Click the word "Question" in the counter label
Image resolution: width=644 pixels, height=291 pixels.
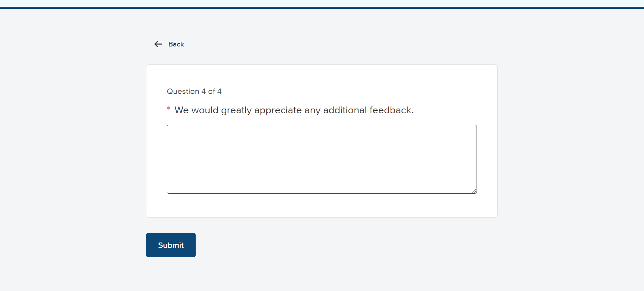pos(183,91)
